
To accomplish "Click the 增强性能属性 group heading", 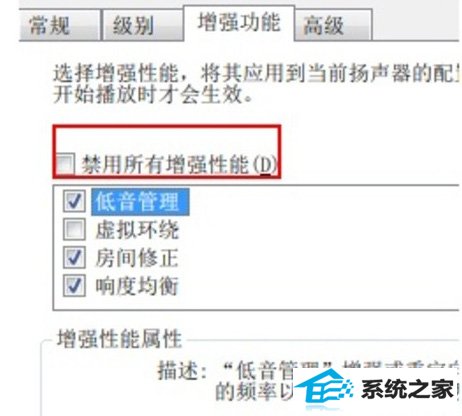I will (119, 339).
